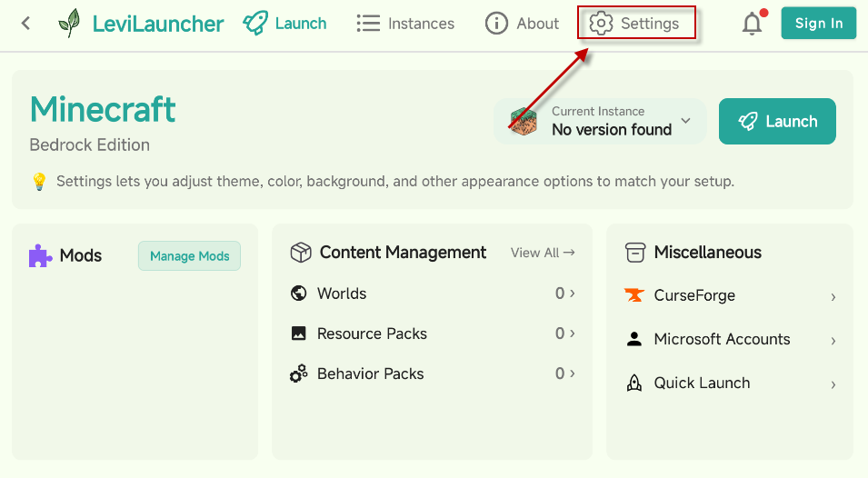Click the Worlds count 0
Image resolution: width=868 pixels, height=478 pixels.
[x=560, y=294]
